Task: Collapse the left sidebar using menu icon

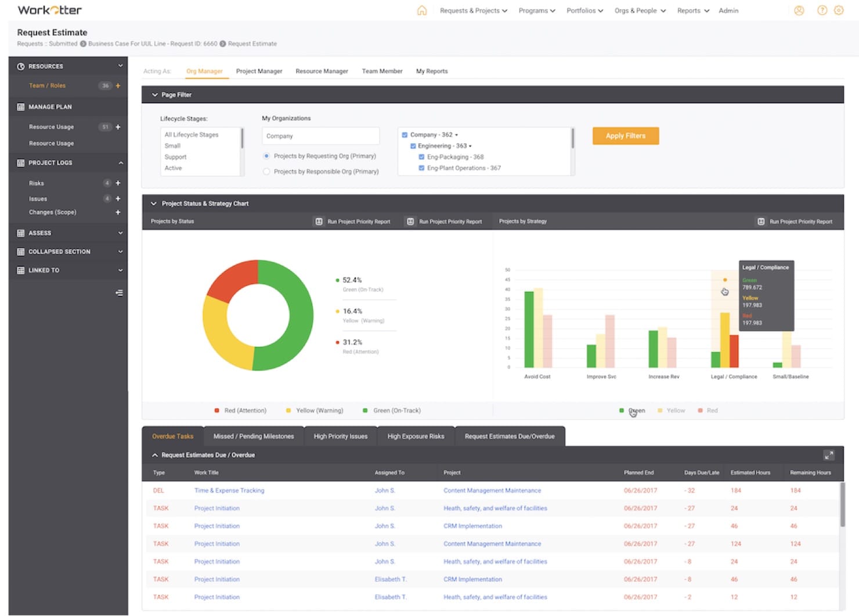Action: [119, 293]
